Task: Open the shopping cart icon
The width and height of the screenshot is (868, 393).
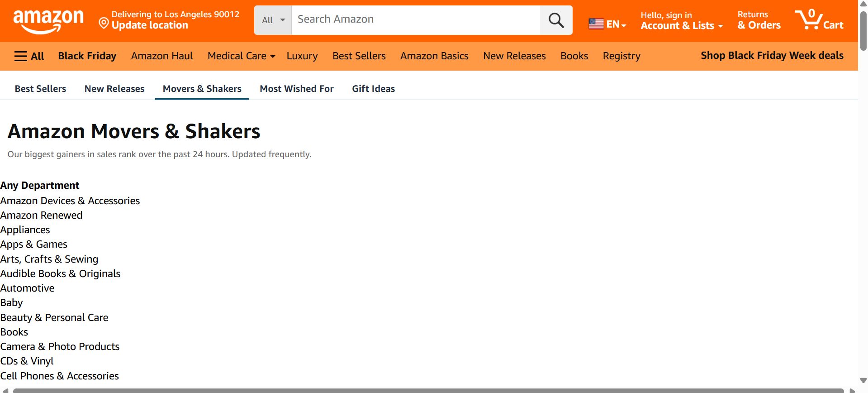Action: point(819,19)
